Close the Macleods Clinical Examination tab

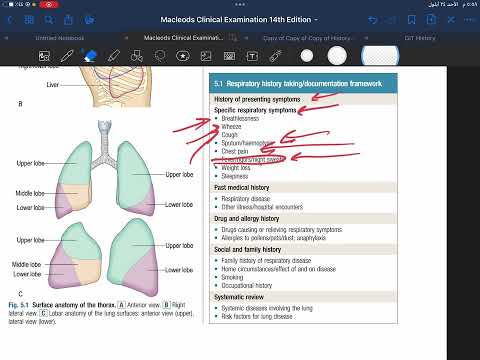(x=126, y=38)
